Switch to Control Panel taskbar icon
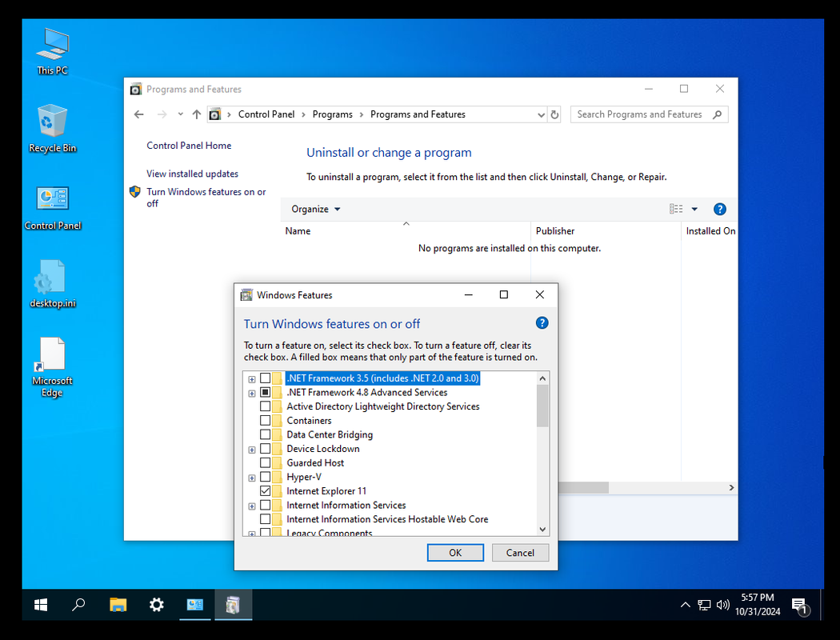840x640 pixels. coord(195,605)
